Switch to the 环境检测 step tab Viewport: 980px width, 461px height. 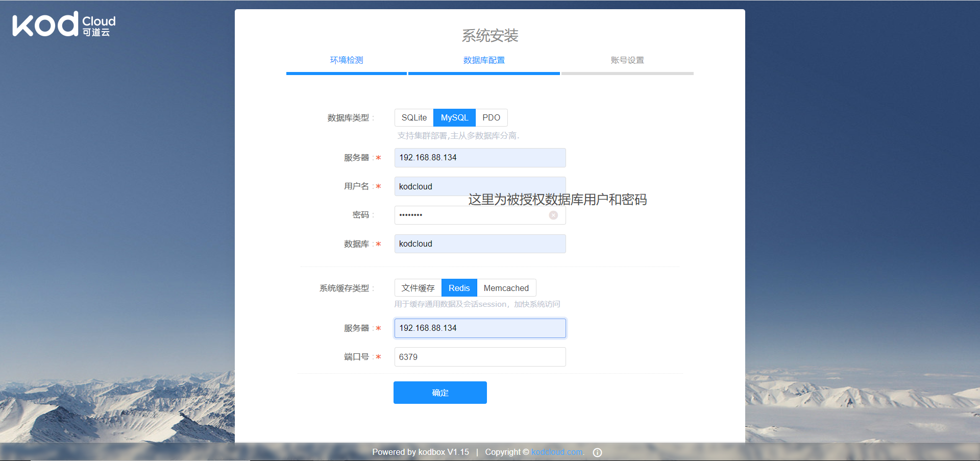(347, 60)
